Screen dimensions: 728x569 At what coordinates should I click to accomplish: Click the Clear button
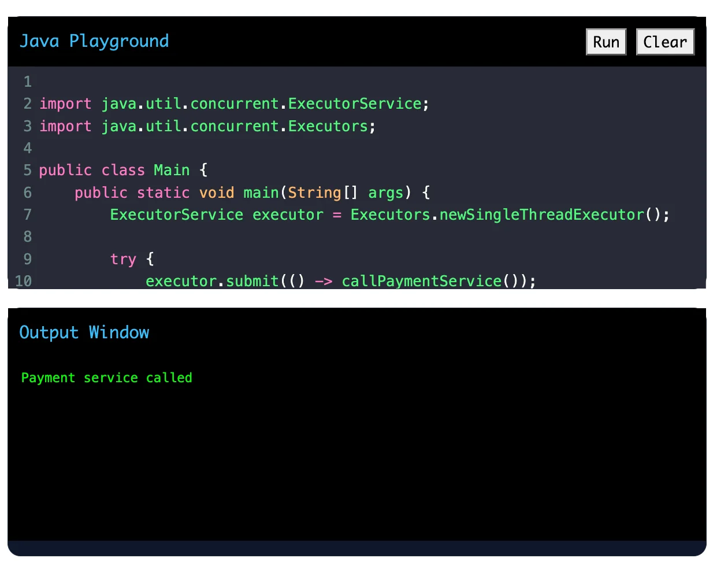[665, 42]
